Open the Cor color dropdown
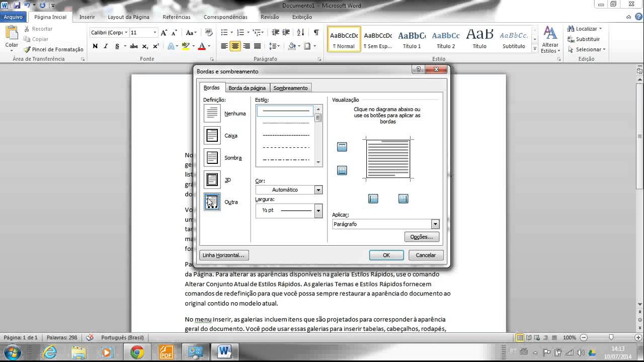This screenshot has width=644, height=362. pos(318,190)
